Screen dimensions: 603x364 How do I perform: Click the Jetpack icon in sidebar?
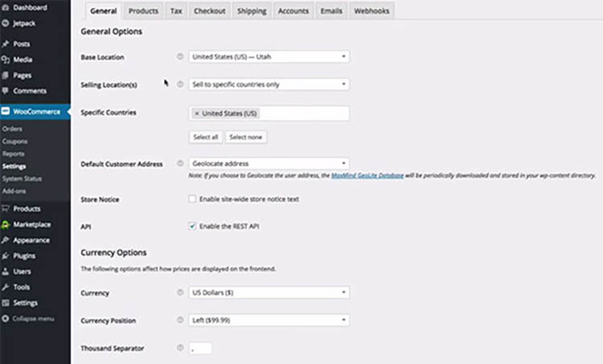(x=6, y=23)
